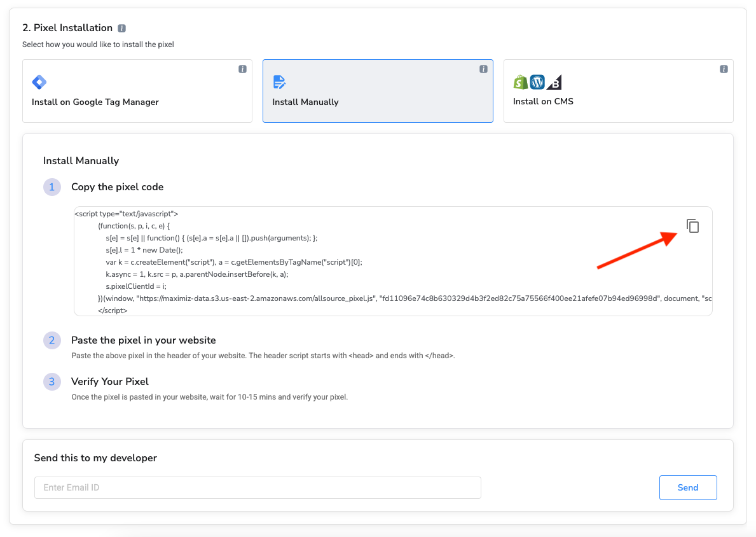Click the '2. Pixel Installation' title
This screenshot has width=756, height=537.
pyautogui.click(x=67, y=28)
